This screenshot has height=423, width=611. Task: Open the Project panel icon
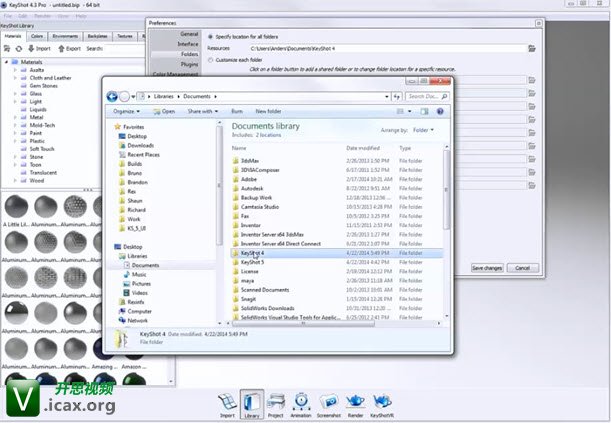click(x=276, y=401)
